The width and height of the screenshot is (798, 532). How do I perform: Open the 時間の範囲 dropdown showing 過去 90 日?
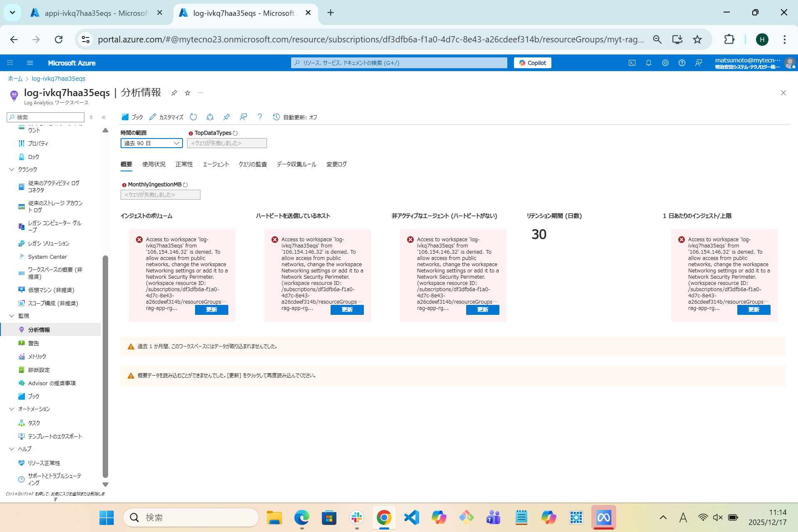point(151,143)
